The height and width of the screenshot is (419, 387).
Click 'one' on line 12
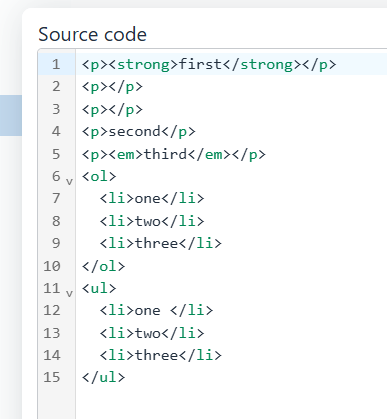[x=148, y=311]
